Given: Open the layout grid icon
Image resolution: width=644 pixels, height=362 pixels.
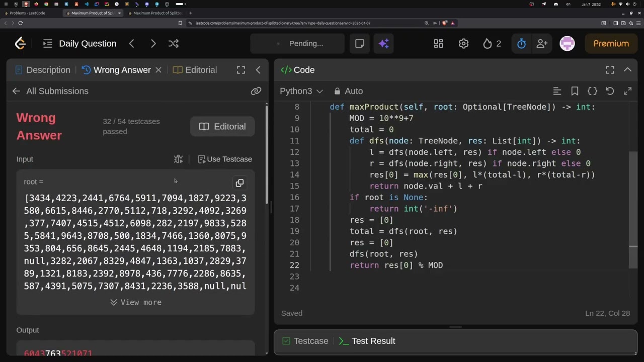Looking at the screenshot, I should [x=439, y=44].
